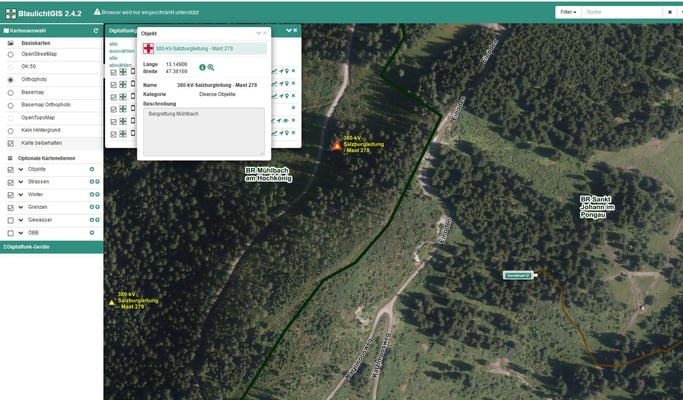This screenshot has height=400, width=683.
Task: Click 'alle abwählen' link in Digitalfunk panel
Action: [120, 61]
